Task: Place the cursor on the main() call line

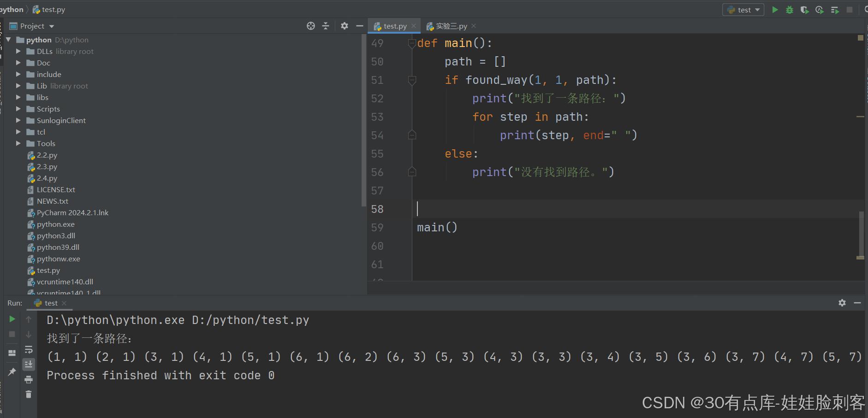Action: pos(437,227)
